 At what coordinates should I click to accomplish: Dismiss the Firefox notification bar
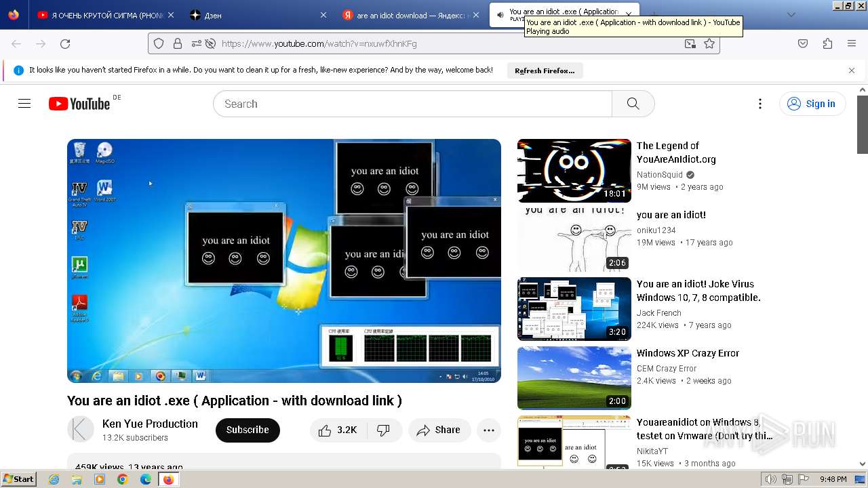[x=852, y=70]
